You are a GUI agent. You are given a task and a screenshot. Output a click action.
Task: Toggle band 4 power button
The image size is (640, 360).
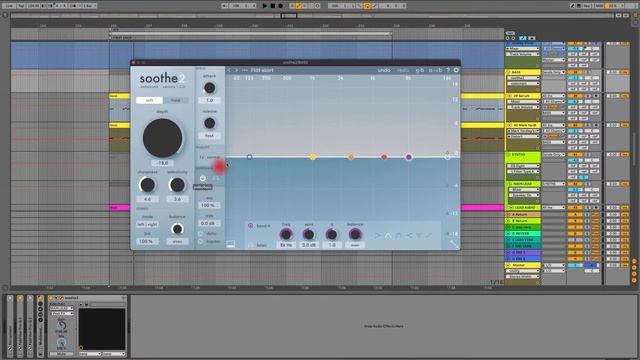[251, 225]
